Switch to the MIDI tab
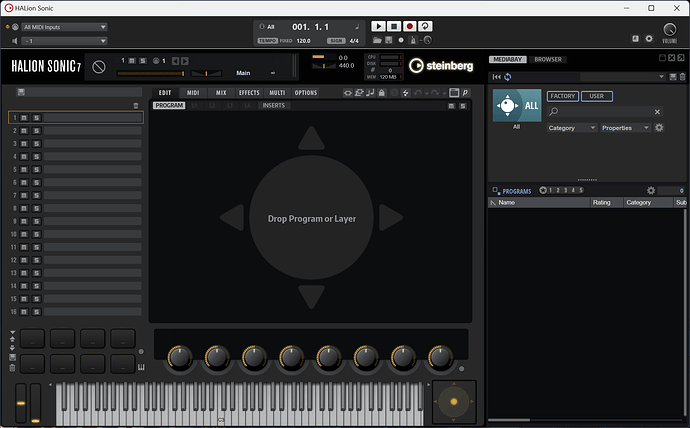This screenshot has width=690, height=428. [x=193, y=93]
